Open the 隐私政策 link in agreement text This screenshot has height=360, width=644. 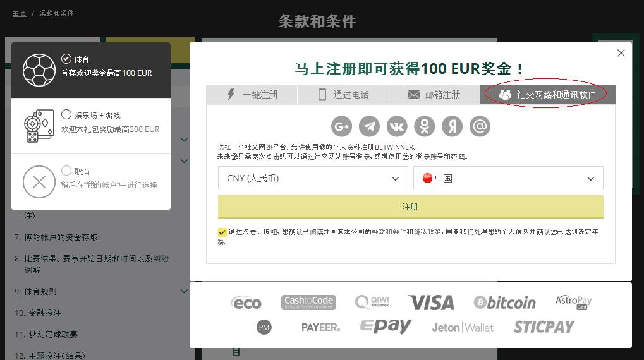(428, 232)
